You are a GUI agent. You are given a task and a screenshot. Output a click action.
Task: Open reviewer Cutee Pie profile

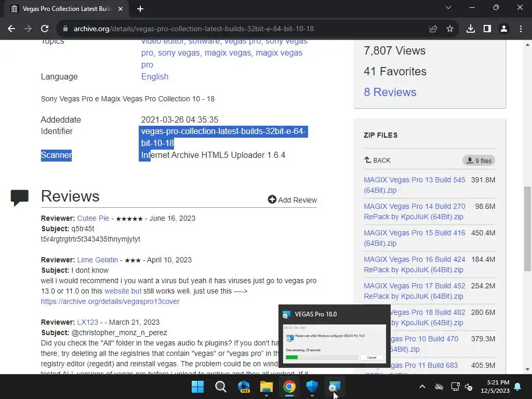click(x=93, y=218)
